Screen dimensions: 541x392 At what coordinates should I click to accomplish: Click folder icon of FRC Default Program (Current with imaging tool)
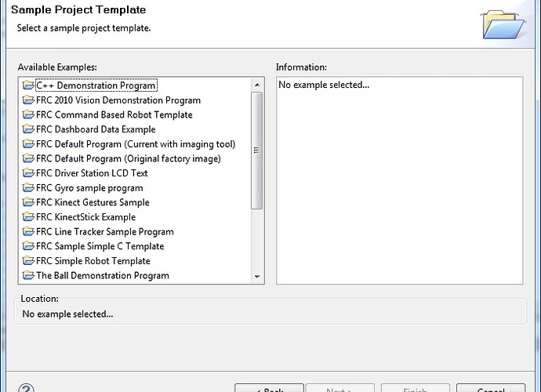point(28,143)
